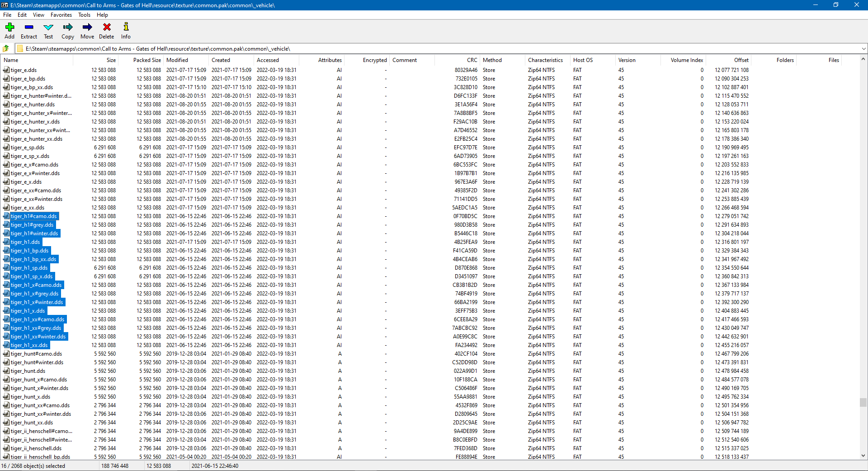Image resolution: width=868 pixels, height=471 pixels.
Task: Click file icon of tiger_hunt_x.dds
Action: 6,397
